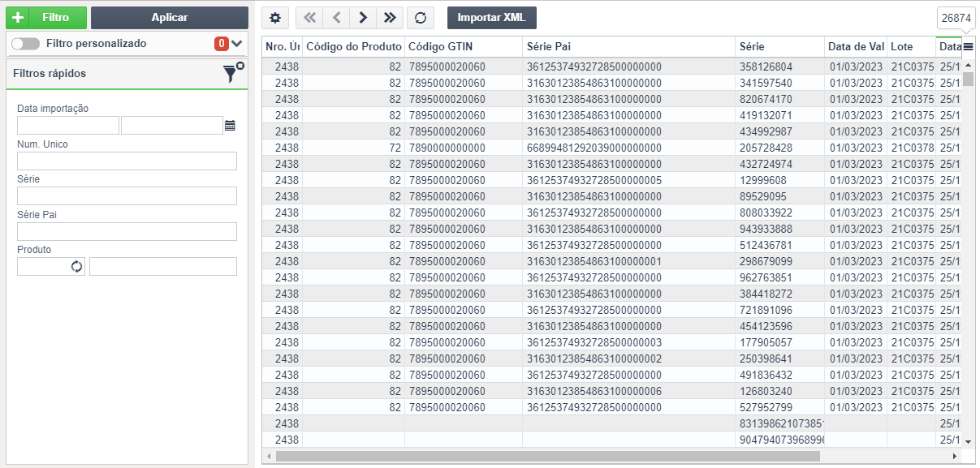The width and height of the screenshot is (980, 468).
Task: Click Série cell starting 83139862107385
Action: pos(780,423)
